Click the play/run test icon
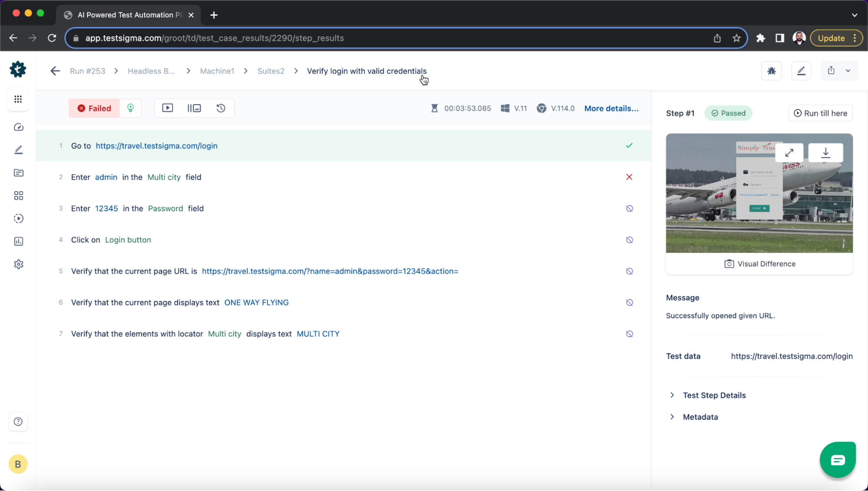 coord(168,108)
